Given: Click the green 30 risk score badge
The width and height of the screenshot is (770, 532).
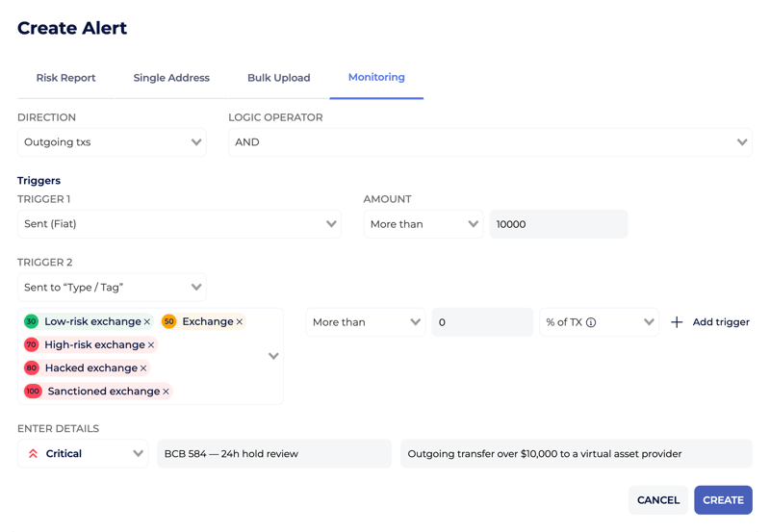Looking at the screenshot, I should click(32, 321).
